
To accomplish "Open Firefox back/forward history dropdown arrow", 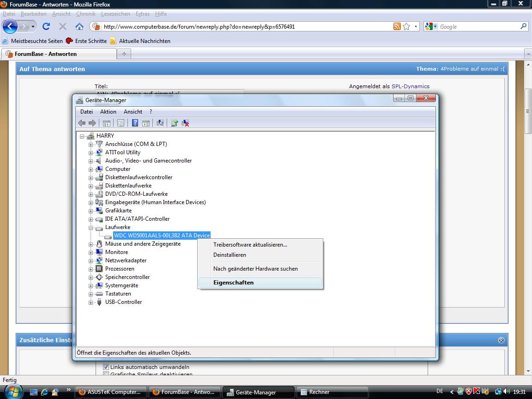I will click(x=33, y=26).
